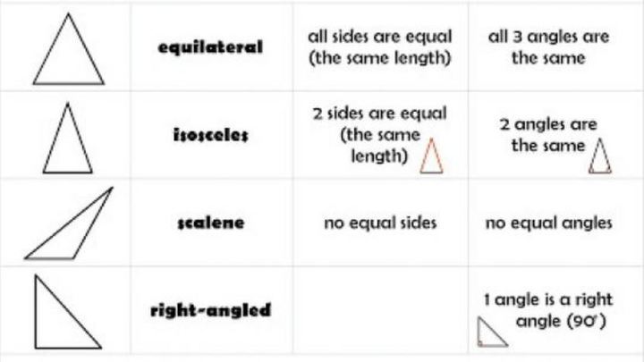Click the small triangle beside 'the same' angles text
Viewport: 644px width, 362px height.
click(x=600, y=156)
